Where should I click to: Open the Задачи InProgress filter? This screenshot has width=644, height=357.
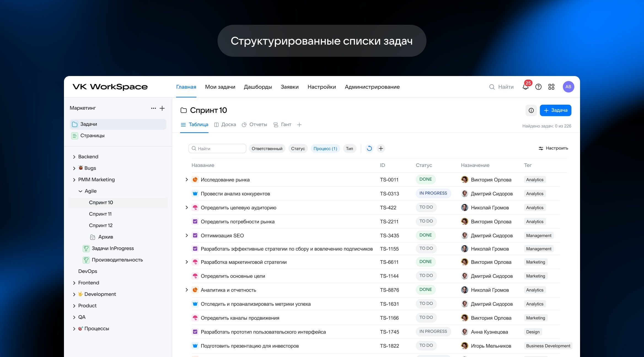click(108, 248)
